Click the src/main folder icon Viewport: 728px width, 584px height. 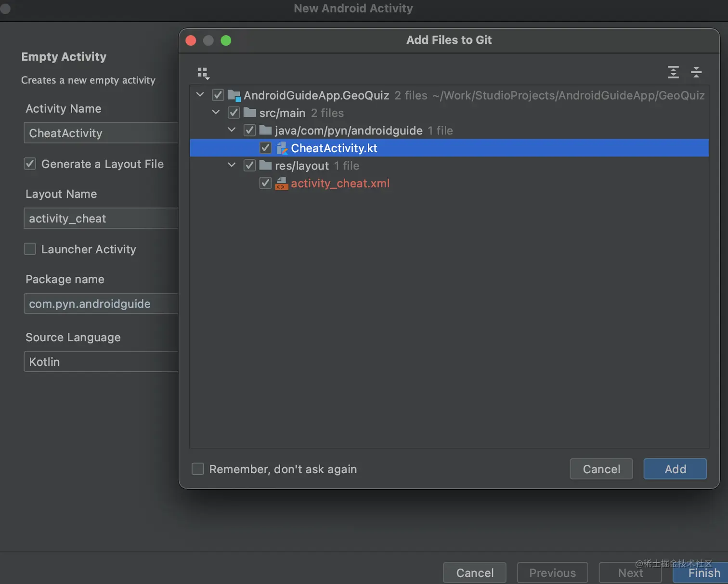[249, 113]
